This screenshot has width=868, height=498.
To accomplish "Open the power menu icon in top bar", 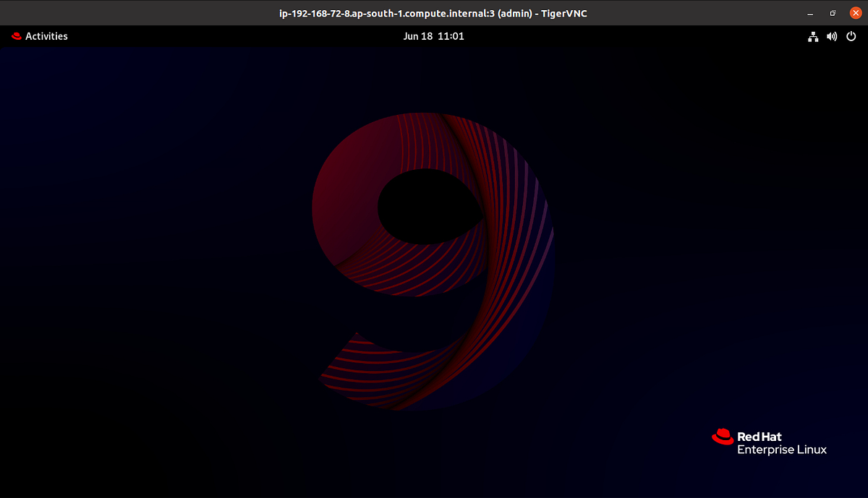I will (x=851, y=36).
